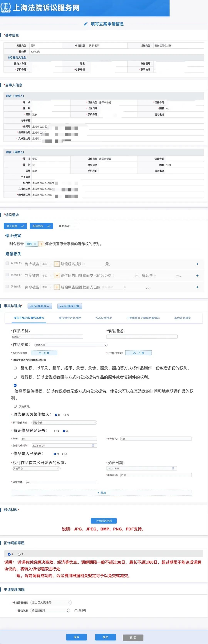Click the person icon next to 提交人信息
Viewport: 208px width, 644px height.
coord(10,57)
